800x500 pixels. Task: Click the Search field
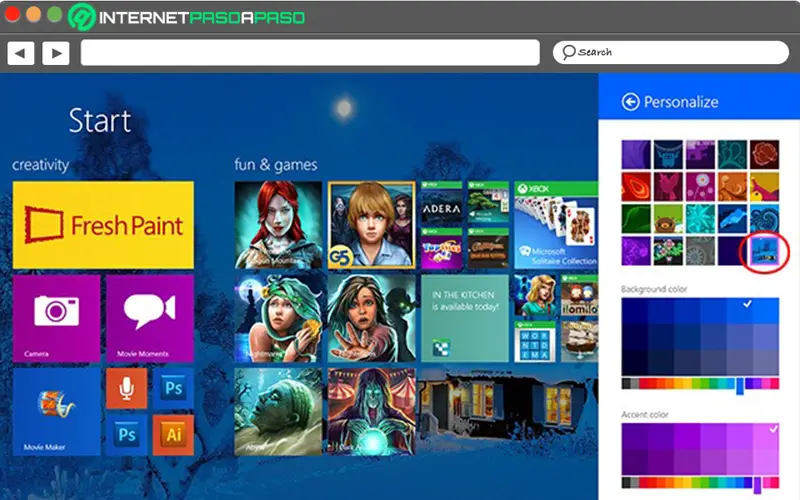(670, 53)
